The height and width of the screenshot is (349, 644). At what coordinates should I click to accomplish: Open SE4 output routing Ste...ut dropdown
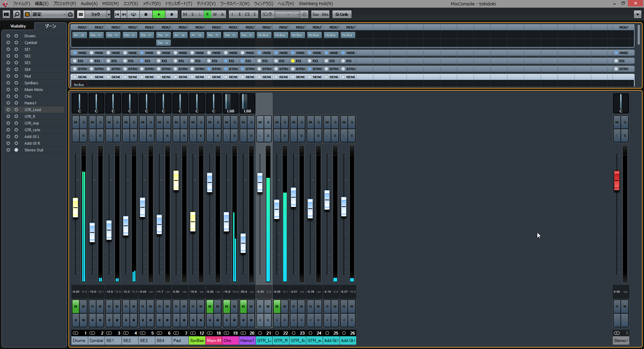[163, 43]
